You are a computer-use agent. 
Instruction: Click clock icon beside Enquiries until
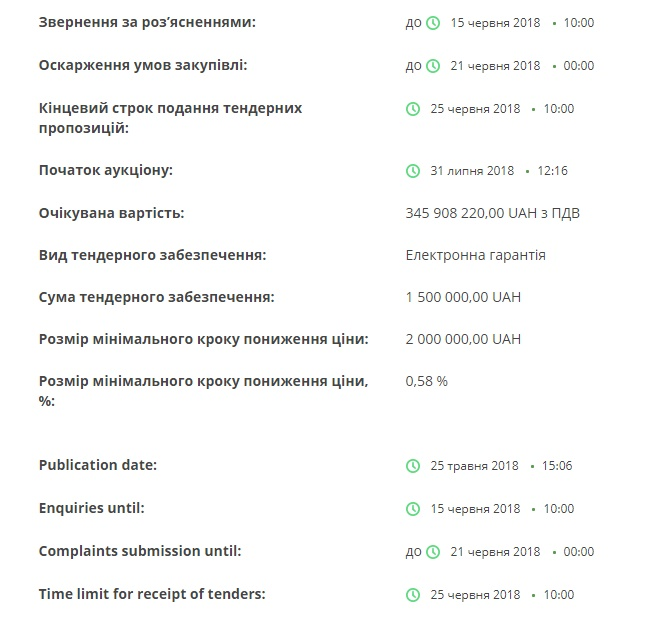coord(413,509)
